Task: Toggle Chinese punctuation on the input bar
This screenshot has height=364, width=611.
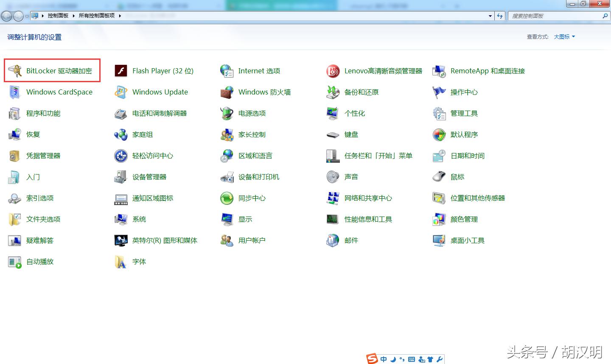Action: click(x=402, y=359)
